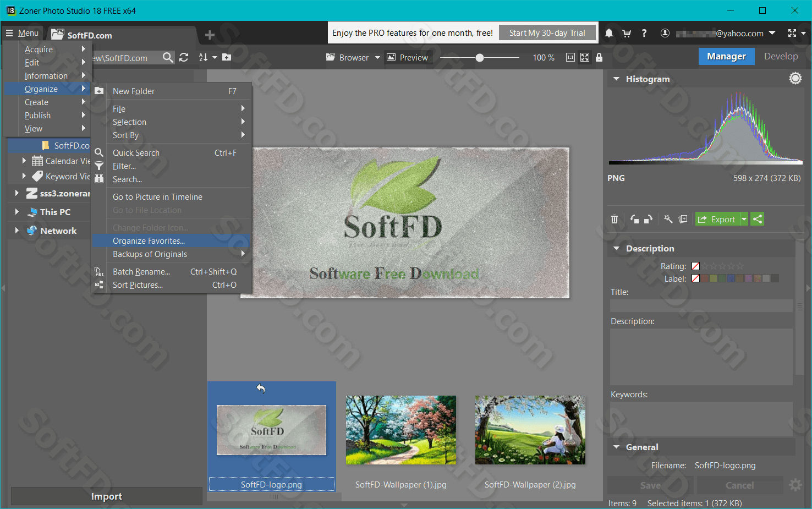
Task: Switch to the Manager tab
Action: pos(726,56)
